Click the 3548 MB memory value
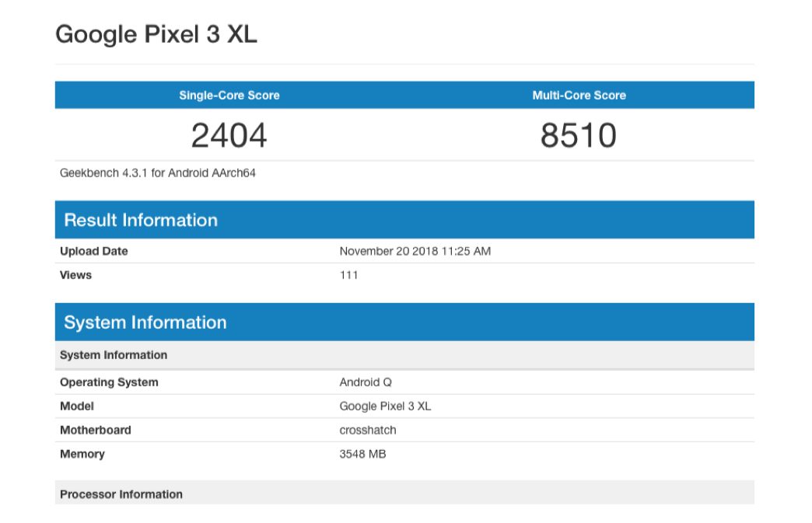The image size is (812, 523). [x=362, y=454]
